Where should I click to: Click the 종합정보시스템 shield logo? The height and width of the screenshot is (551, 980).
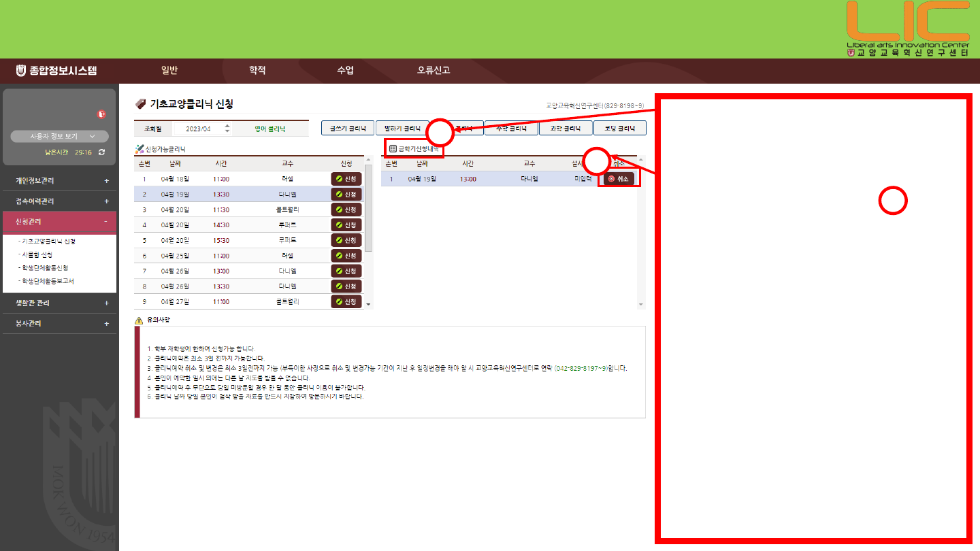(20, 70)
